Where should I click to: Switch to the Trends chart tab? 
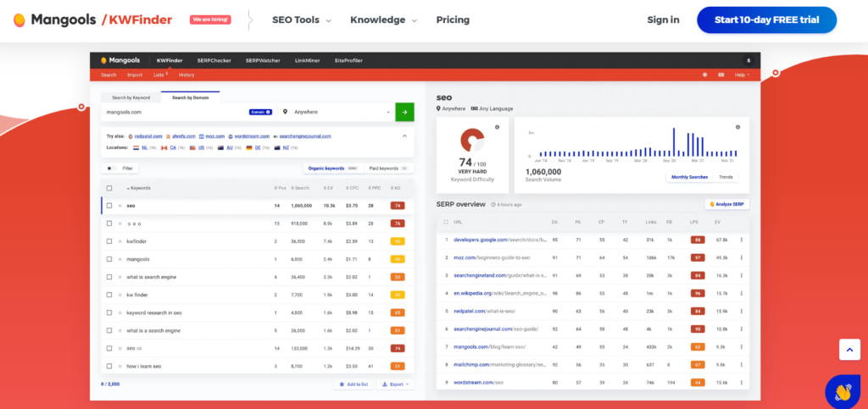(x=726, y=177)
